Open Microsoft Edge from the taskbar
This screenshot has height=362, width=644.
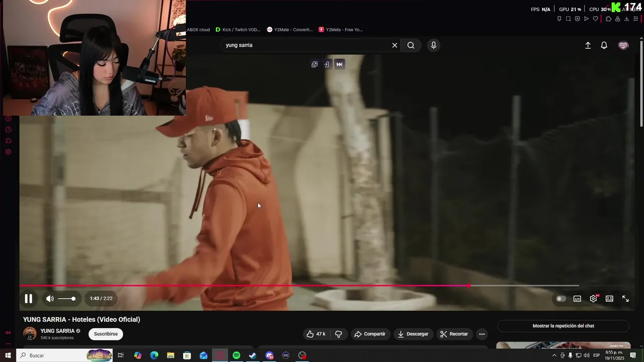(x=154, y=355)
